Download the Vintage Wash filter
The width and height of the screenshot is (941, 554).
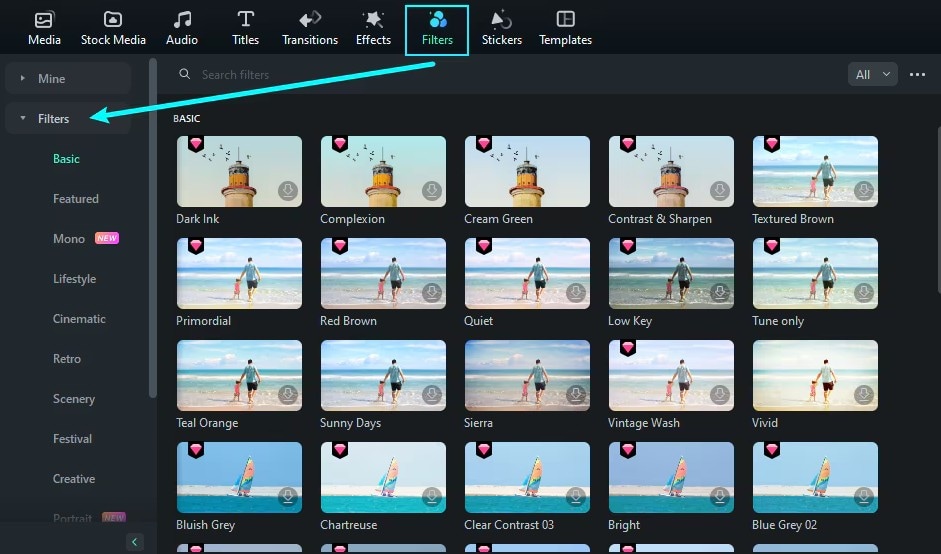coord(720,395)
